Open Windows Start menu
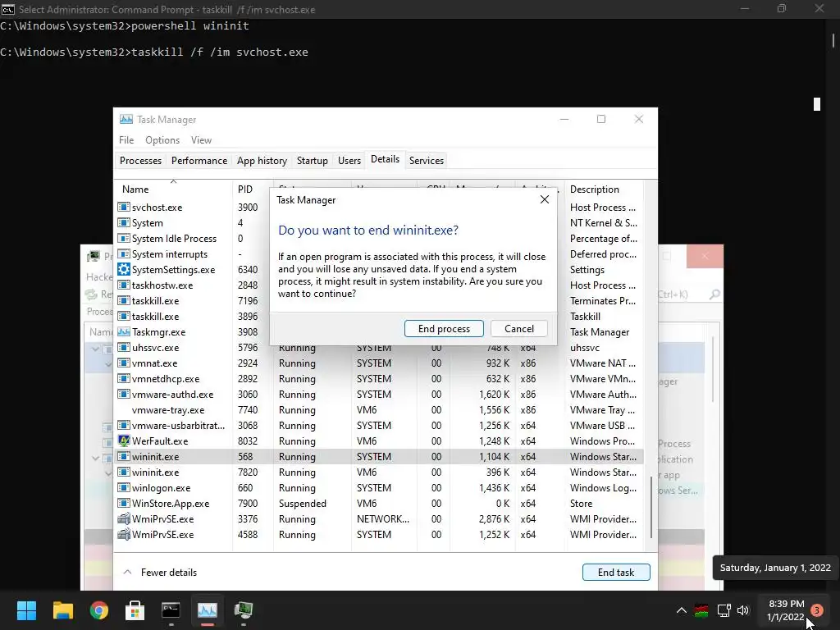The height and width of the screenshot is (630, 840). tap(26, 609)
